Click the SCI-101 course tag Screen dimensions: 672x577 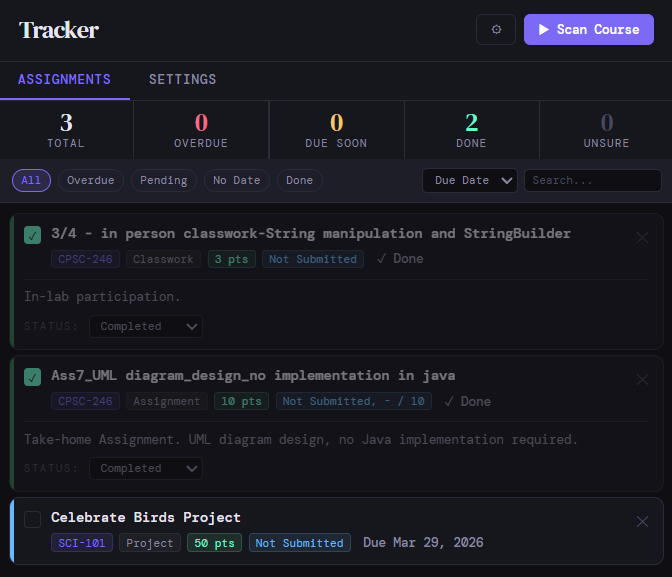point(82,543)
